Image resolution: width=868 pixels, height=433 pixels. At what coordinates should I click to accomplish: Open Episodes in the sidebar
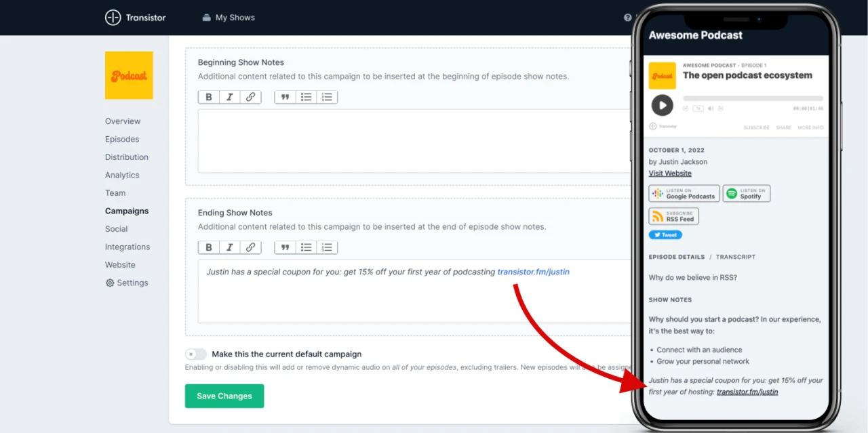[122, 139]
